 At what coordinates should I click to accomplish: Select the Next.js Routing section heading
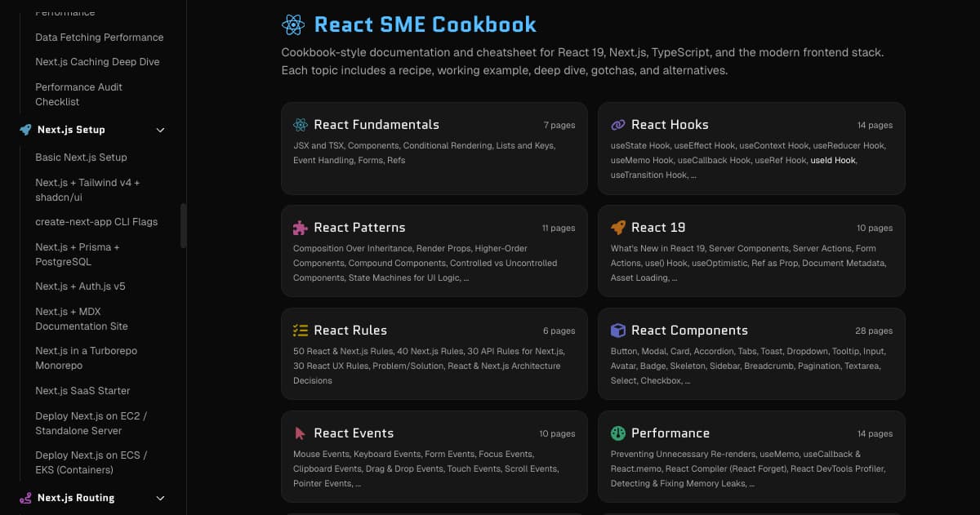pos(76,498)
